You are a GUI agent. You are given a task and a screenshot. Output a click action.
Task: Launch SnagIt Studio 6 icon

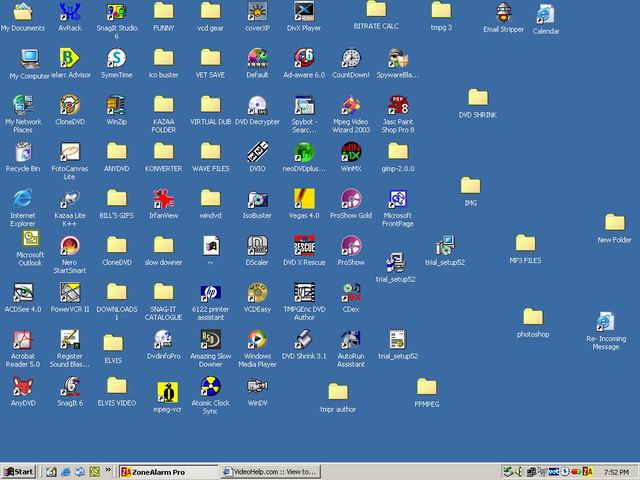coord(117,12)
